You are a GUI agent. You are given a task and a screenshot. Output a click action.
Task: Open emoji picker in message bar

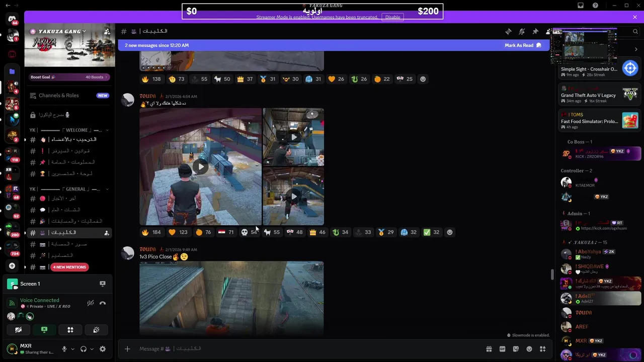pos(529,349)
